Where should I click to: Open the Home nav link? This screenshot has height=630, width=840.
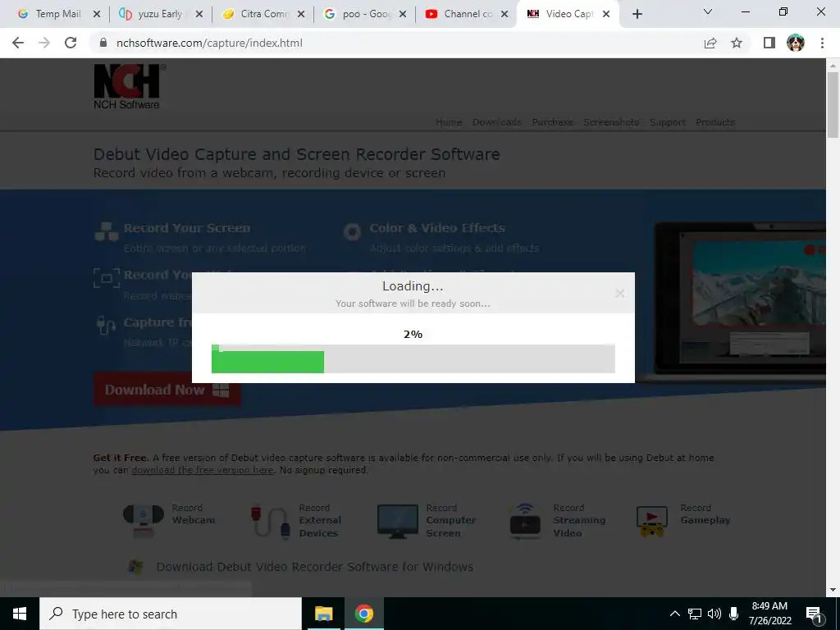click(x=449, y=122)
